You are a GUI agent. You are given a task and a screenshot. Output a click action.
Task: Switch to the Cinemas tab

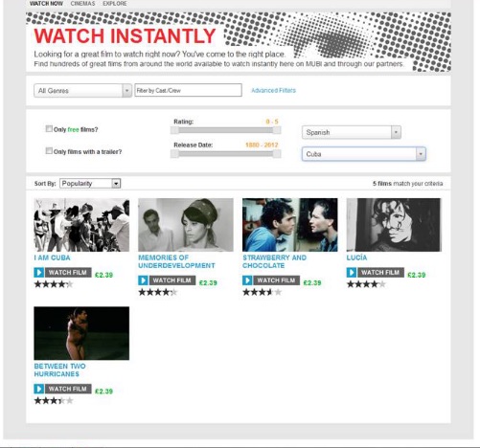(x=82, y=4)
